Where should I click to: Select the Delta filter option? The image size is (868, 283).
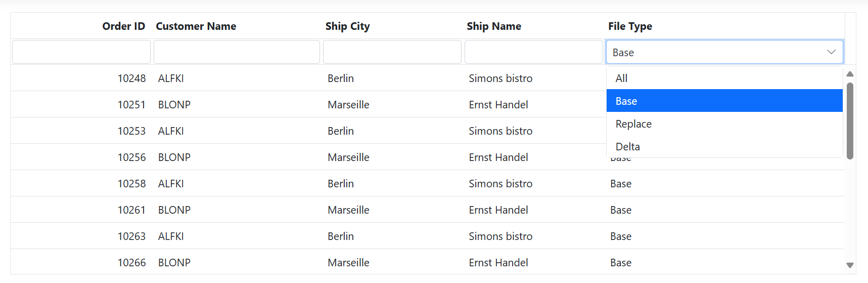[x=724, y=146]
